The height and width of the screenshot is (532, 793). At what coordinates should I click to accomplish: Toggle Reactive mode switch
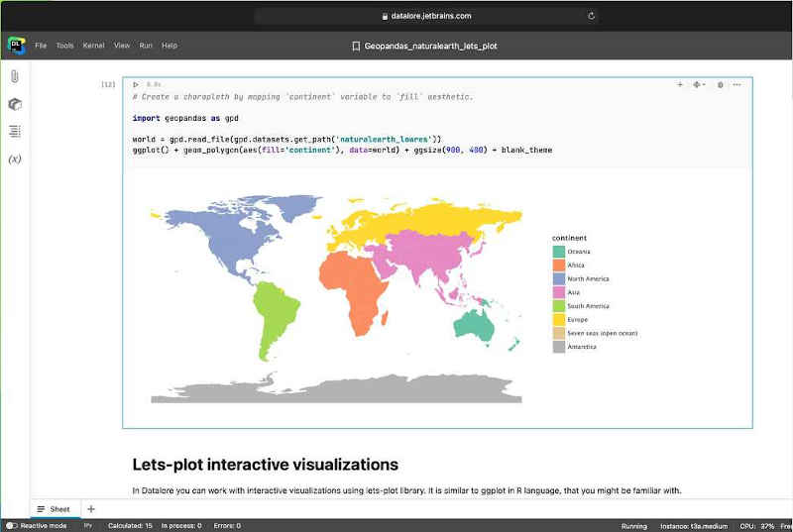point(11,525)
